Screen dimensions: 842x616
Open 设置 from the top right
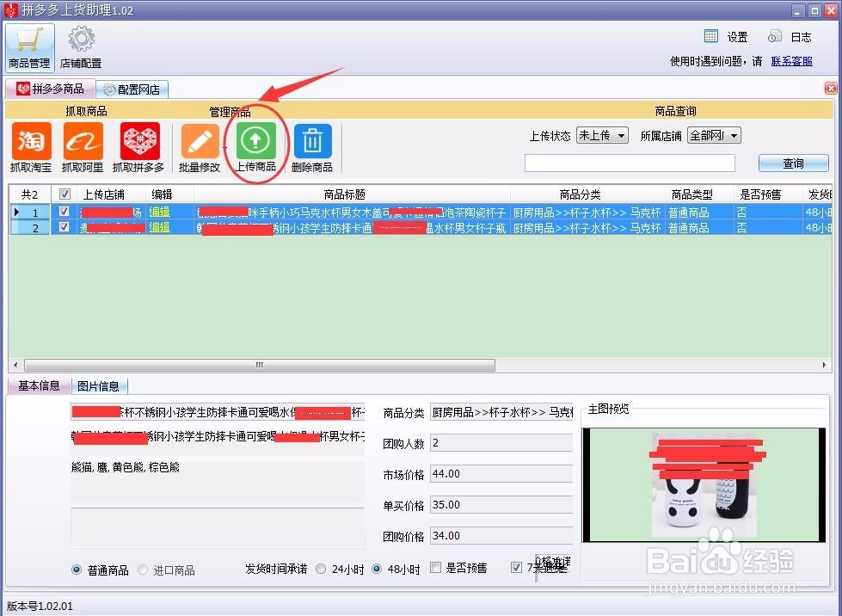726,36
